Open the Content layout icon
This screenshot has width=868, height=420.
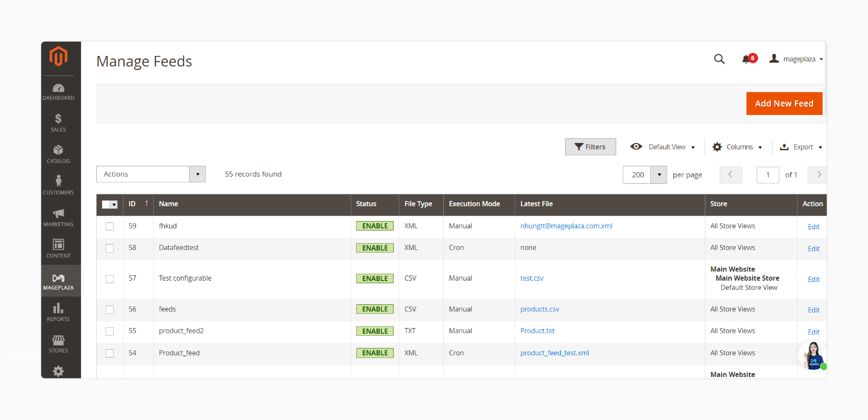[x=58, y=244]
